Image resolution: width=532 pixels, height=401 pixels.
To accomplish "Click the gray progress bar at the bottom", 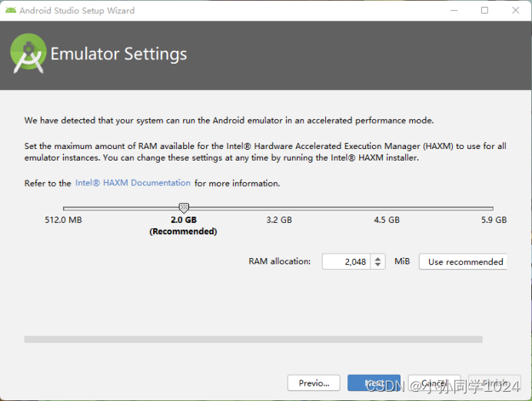I will pyautogui.click(x=254, y=340).
